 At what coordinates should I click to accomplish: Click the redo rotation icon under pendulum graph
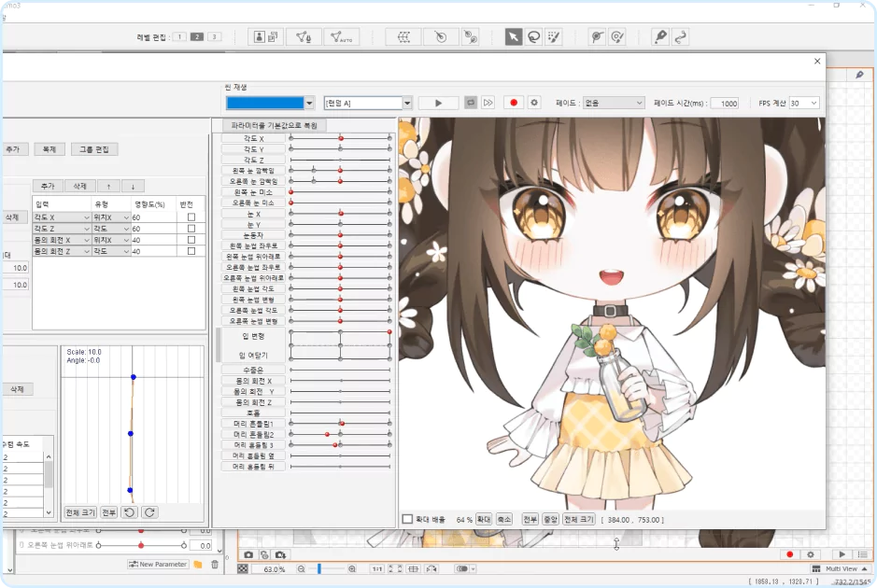pyautogui.click(x=149, y=512)
